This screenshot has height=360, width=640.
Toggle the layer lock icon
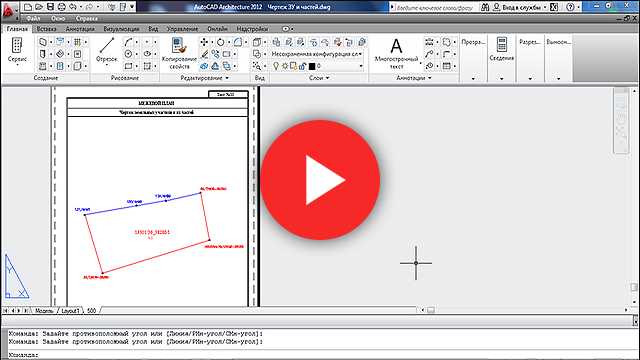tap(302, 66)
